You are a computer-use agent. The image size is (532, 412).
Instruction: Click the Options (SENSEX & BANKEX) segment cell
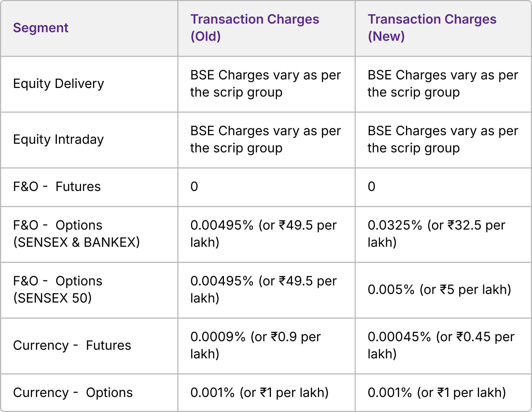coord(76,234)
